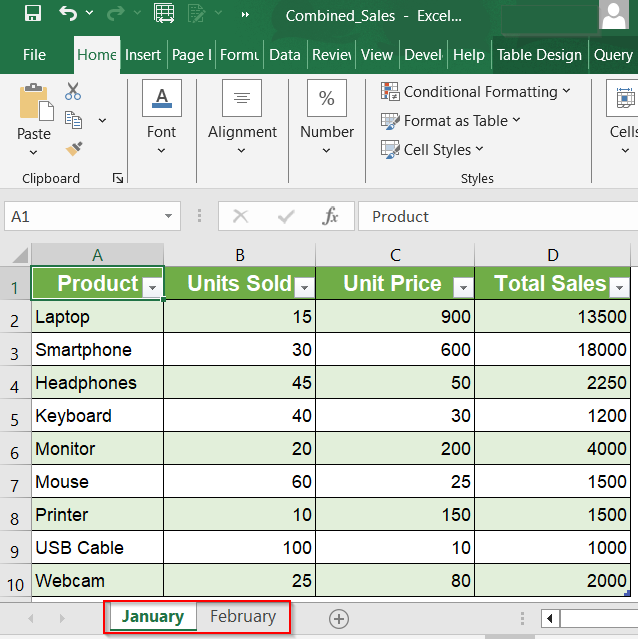The height and width of the screenshot is (639, 638).
Task: Open the Units Sold filter dropdown
Action: [x=304, y=287]
